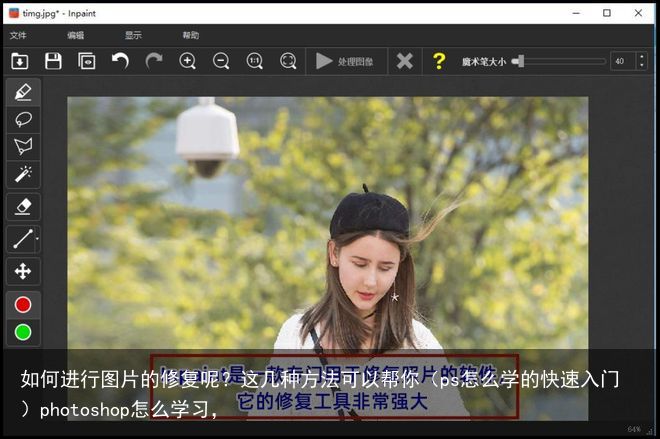Image resolution: width=660 pixels, height=439 pixels.
Task: Zoom in on the image
Action: [x=187, y=61]
